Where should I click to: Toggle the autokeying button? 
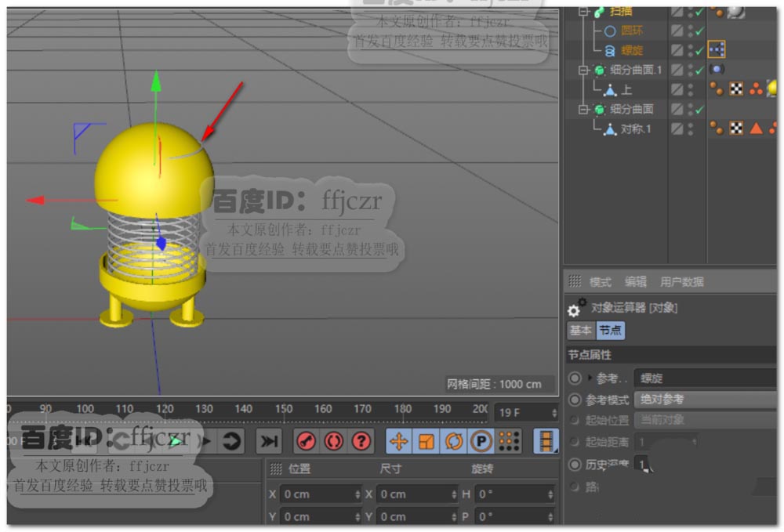point(333,441)
